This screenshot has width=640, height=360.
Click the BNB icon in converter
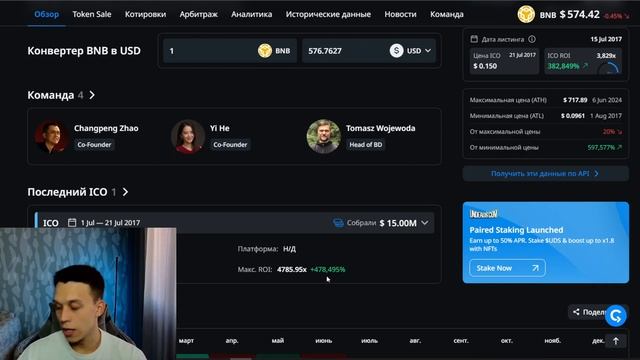(x=265, y=51)
